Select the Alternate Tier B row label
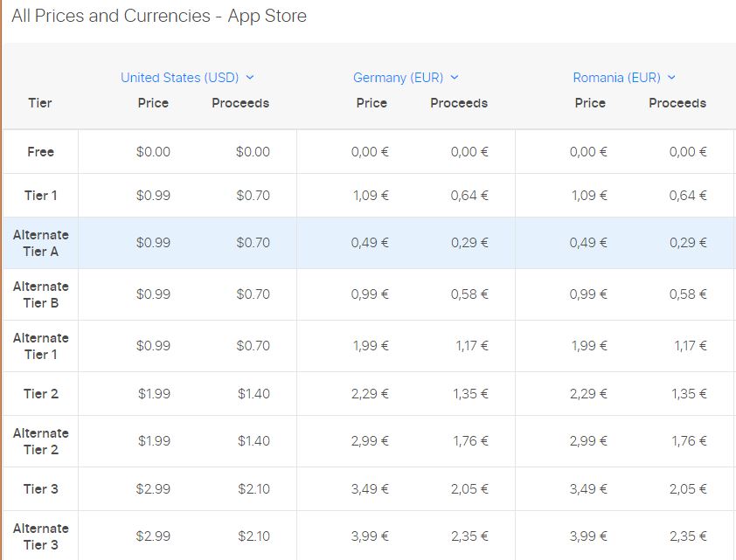The image size is (736, 560). (41, 294)
